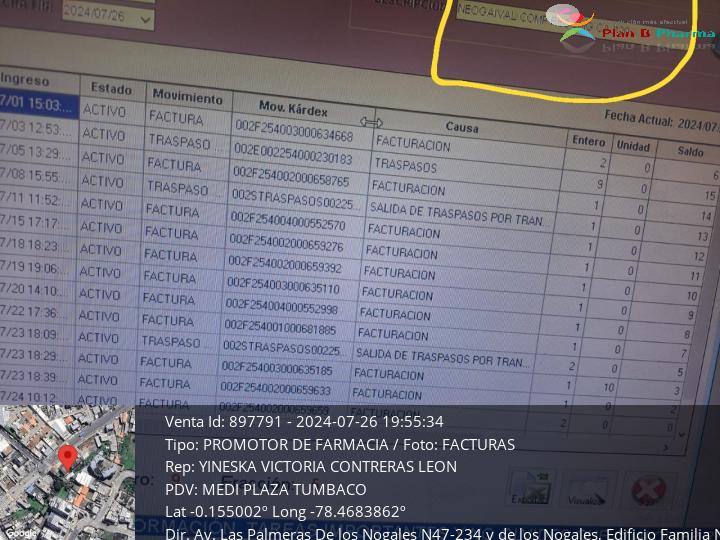Click the 7/23 18:09 ingreso cell
This screenshot has width=720, height=540.
tap(34, 333)
